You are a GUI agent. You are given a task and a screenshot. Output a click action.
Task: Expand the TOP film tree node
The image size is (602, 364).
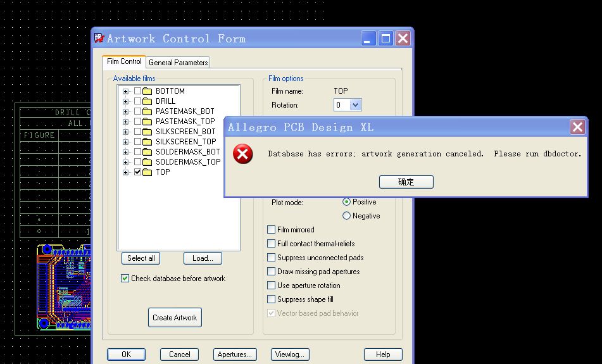[x=125, y=172]
